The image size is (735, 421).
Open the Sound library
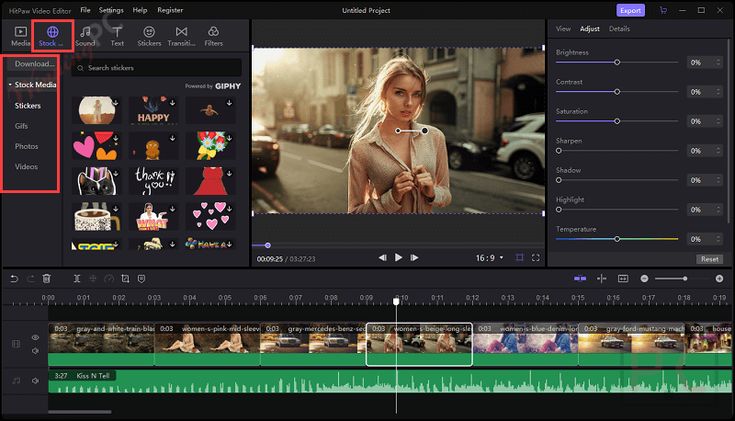coord(85,36)
